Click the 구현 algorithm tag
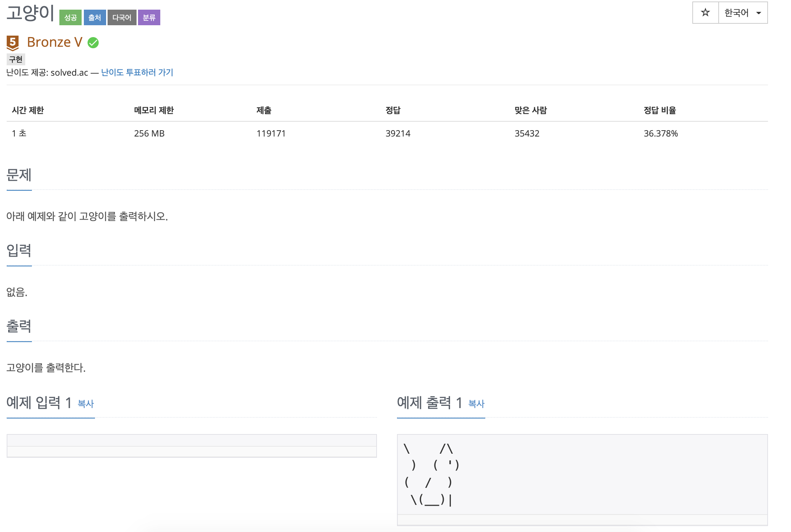The image size is (791, 532). (x=16, y=59)
